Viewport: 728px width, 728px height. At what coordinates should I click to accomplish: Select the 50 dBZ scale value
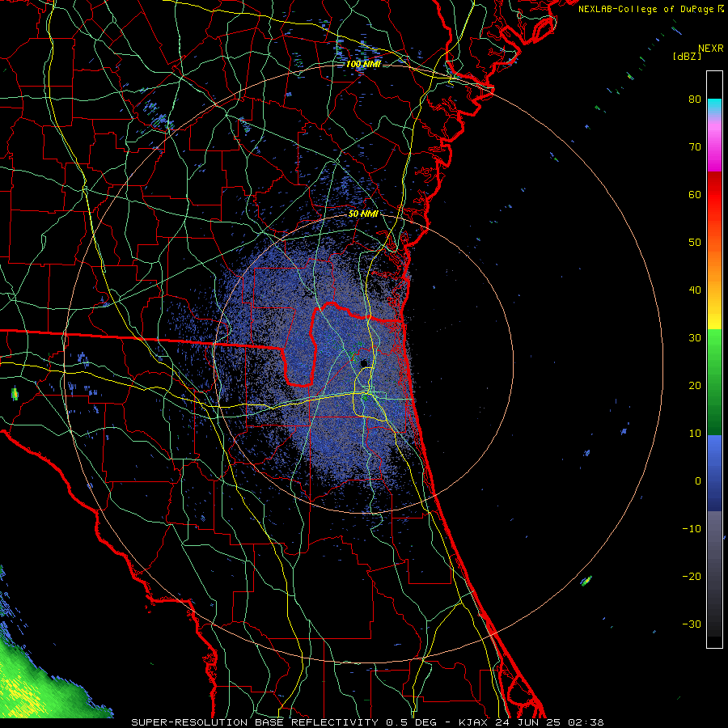coord(695,243)
